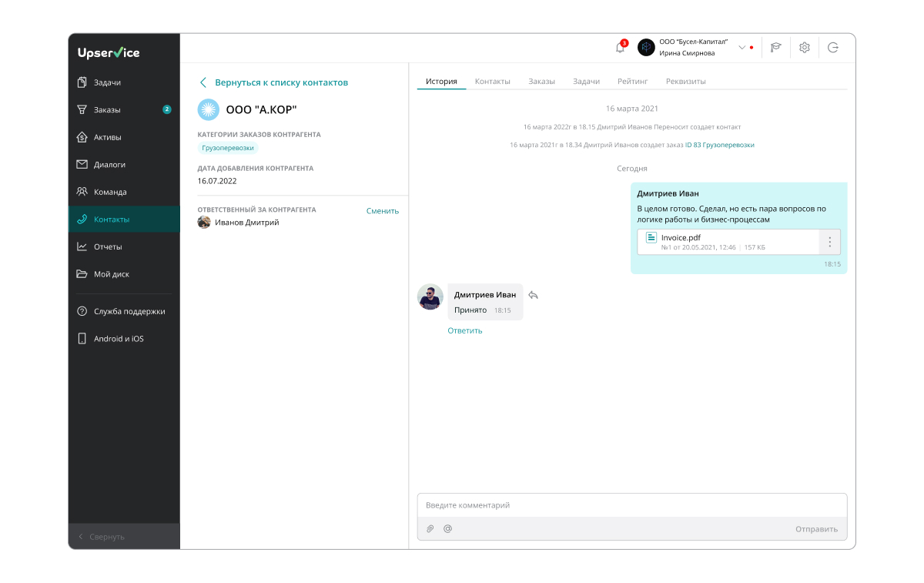This screenshot has width=924, height=583.
Task: Click the attach file paperclip icon
Action: (430, 529)
